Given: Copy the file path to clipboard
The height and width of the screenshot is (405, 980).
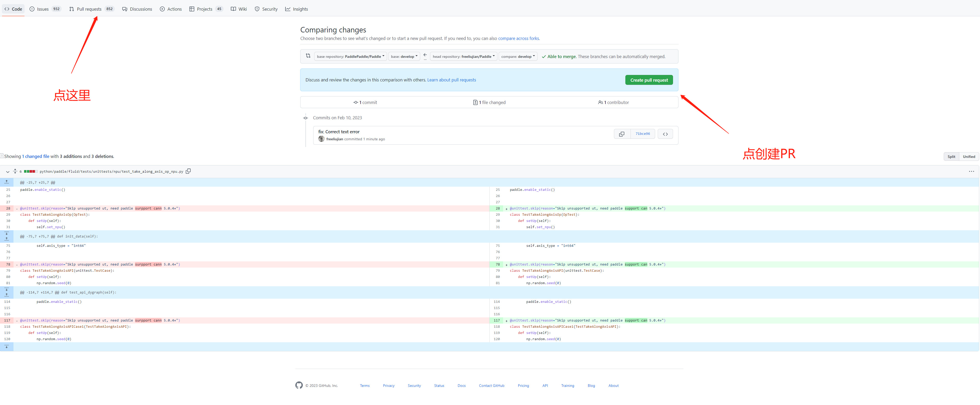Looking at the screenshot, I should [188, 171].
